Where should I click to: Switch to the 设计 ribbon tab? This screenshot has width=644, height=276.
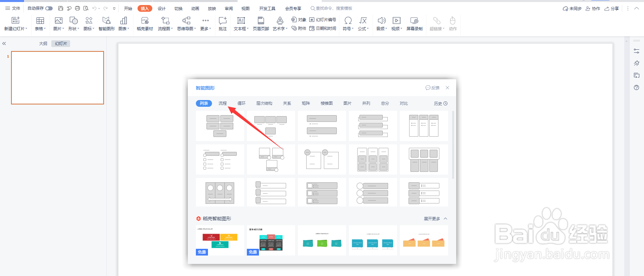coord(162,8)
